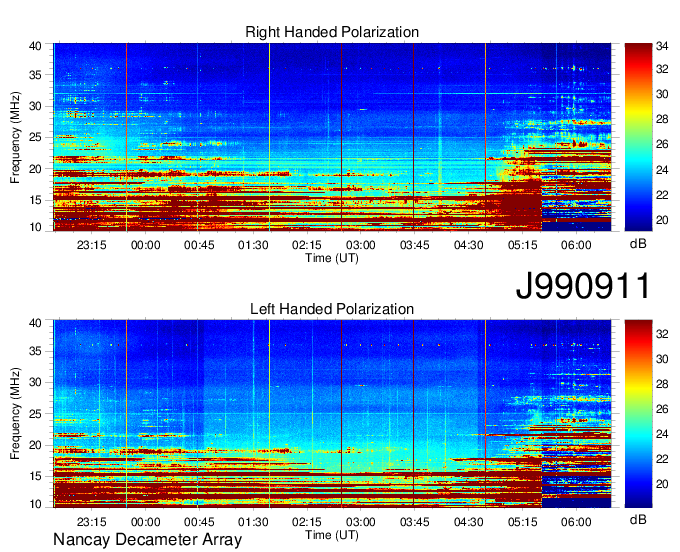This screenshot has height=552, width=680.
Task: Click the 01:30 tick on Left Handed plot
Action: coord(253,522)
